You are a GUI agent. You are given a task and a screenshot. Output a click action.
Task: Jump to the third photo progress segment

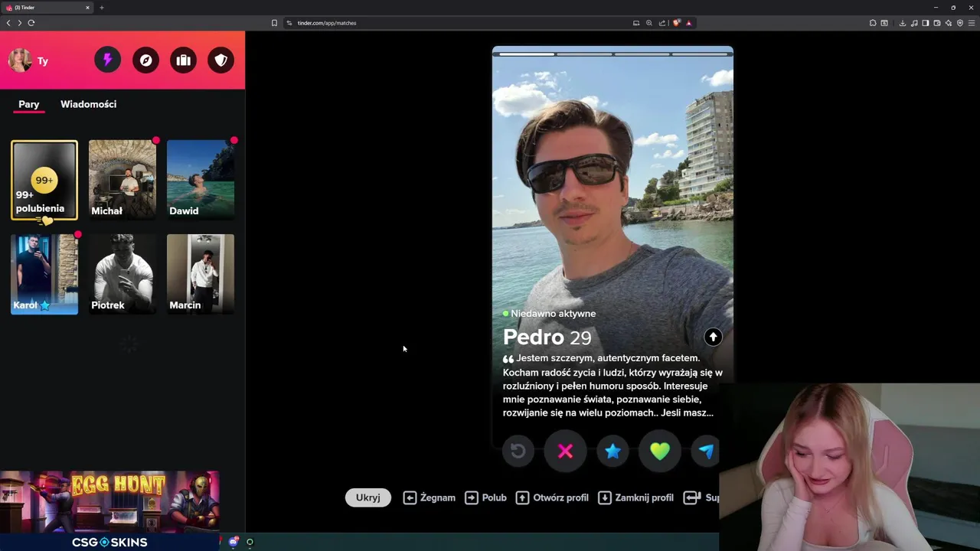pos(642,54)
